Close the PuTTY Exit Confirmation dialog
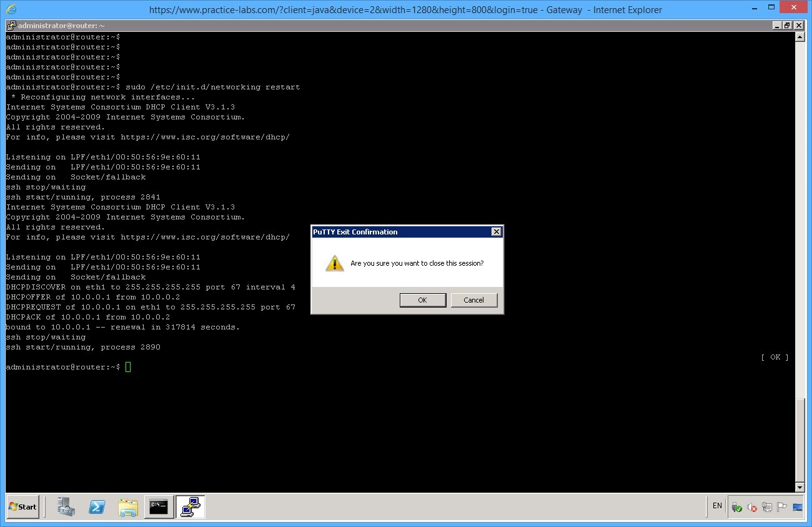This screenshot has height=527, width=812. point(496,232)
